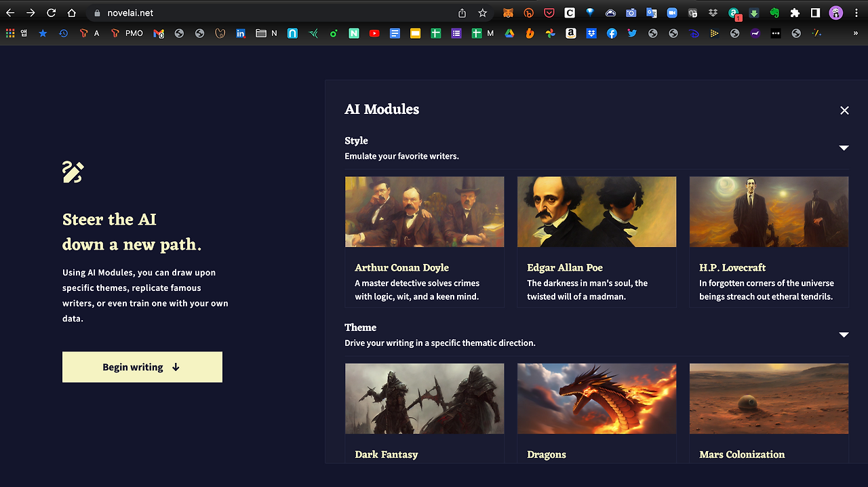Viewport: 868px width, 487px height.
Task: Open the Facebook bookmark
Action: click(612, 33)
